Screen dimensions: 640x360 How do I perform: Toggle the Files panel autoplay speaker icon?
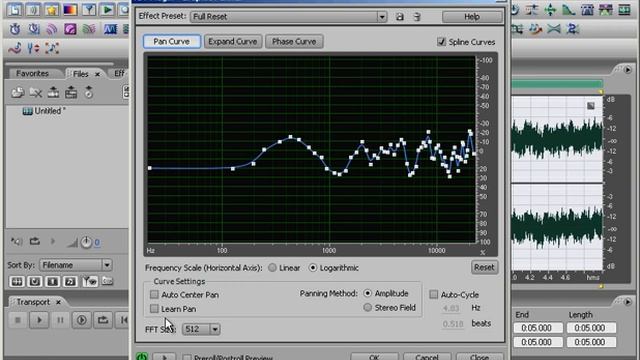[16, 242]
